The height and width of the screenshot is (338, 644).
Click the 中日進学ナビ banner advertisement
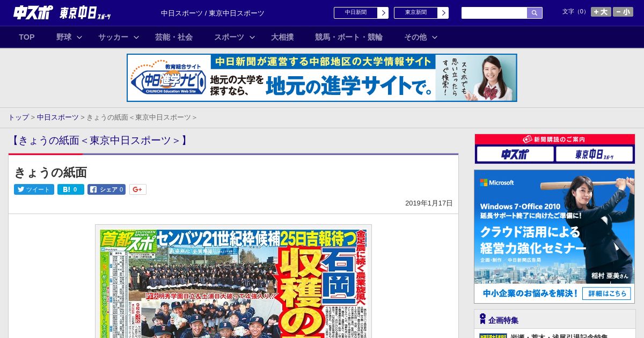click(322, 78)
